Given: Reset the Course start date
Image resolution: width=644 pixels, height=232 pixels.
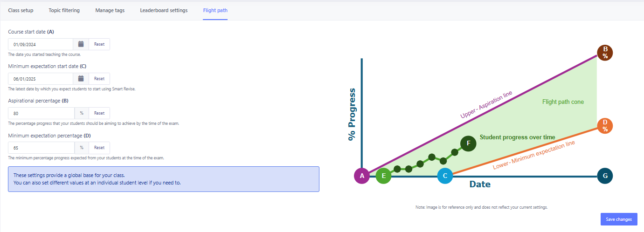Looking at the screenshot, I should 99,44.
